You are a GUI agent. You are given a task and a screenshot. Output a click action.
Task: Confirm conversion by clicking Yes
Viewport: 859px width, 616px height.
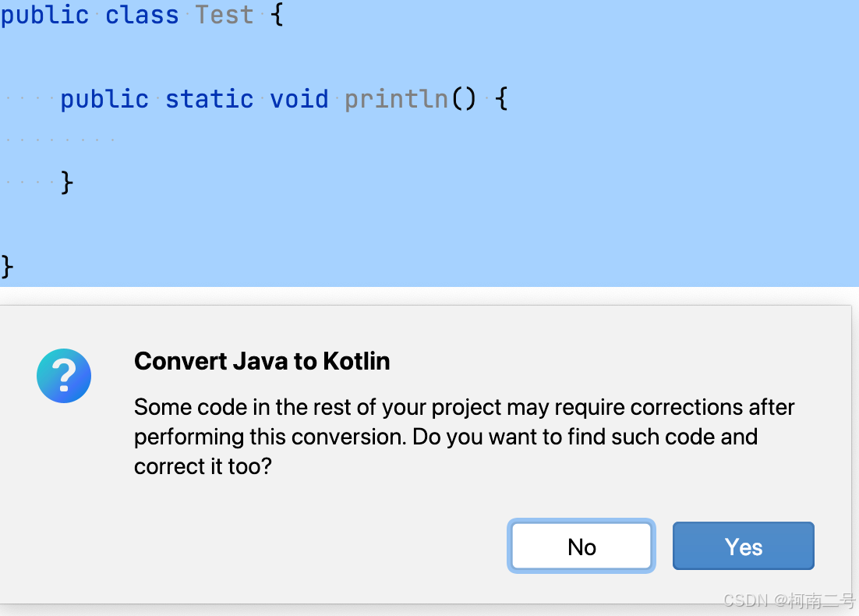(x=742, y=546)
